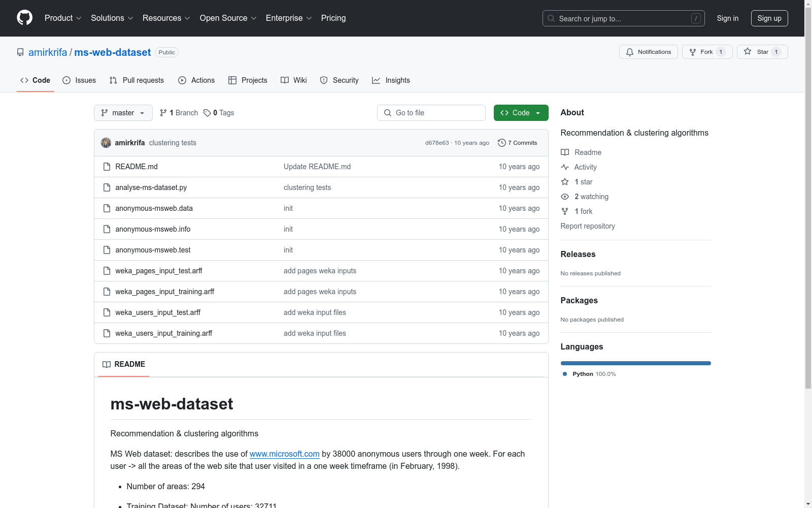
Task: Click the Notifications bell icon
Action: pyautogui.click(x=630, y=52)
